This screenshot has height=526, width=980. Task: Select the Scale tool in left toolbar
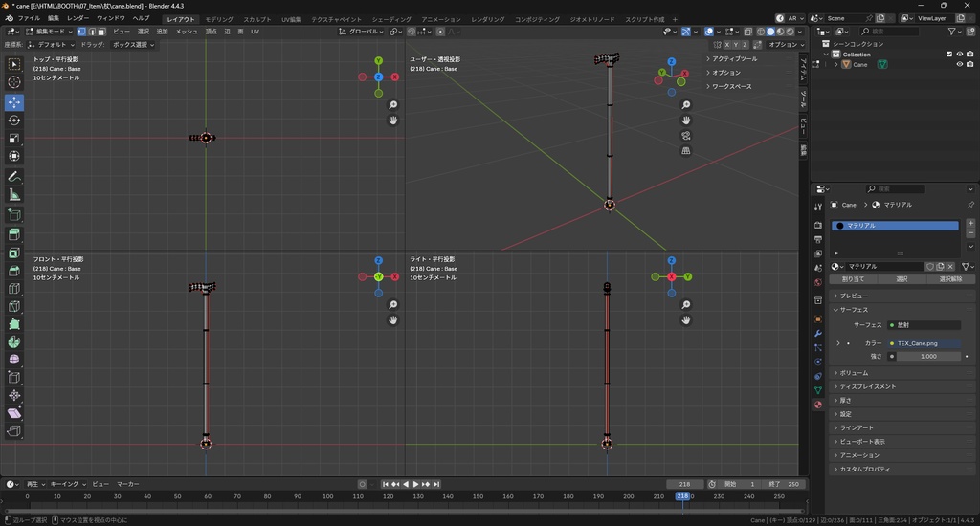(13, 138)
